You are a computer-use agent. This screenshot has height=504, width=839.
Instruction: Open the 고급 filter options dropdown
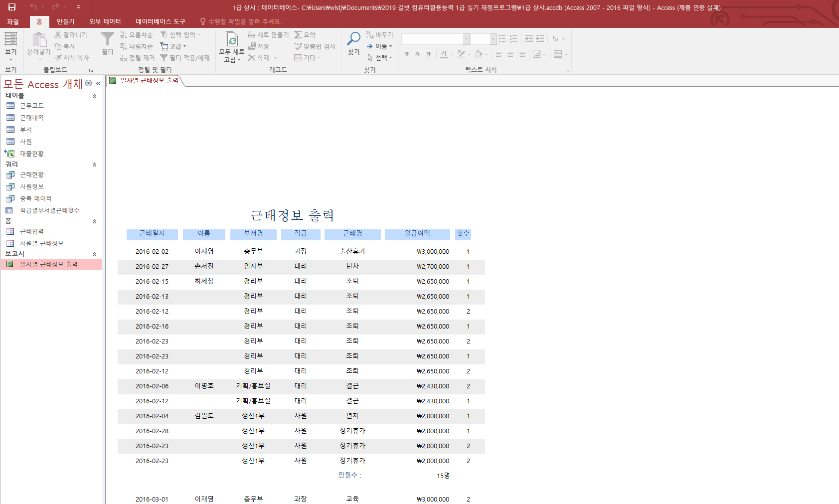coord(173,46)
